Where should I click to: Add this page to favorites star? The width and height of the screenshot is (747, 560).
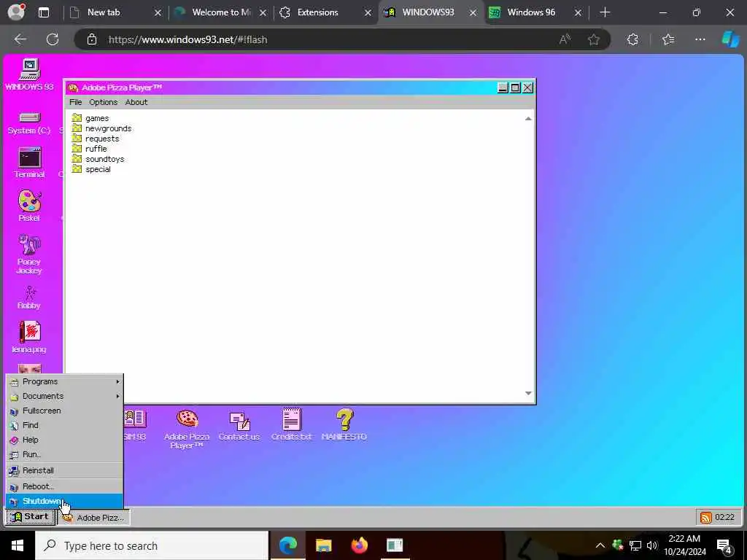593,39
